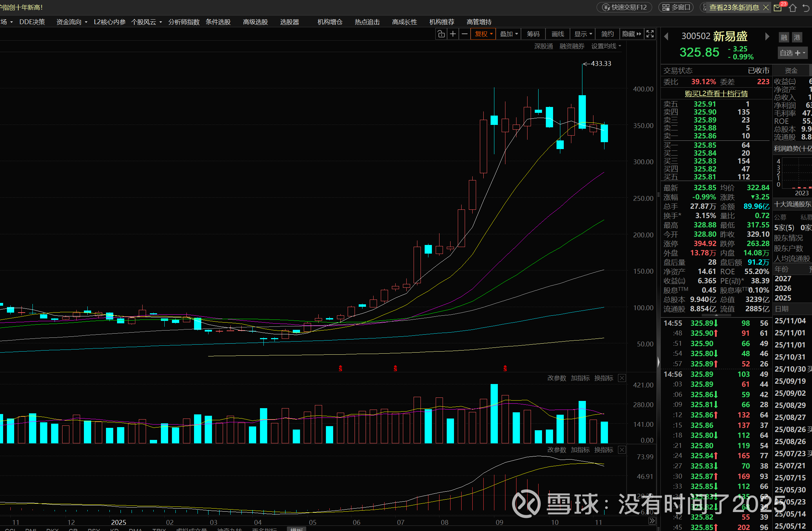
Task: Open the 复权 dropdown
Action: point(483,34)
